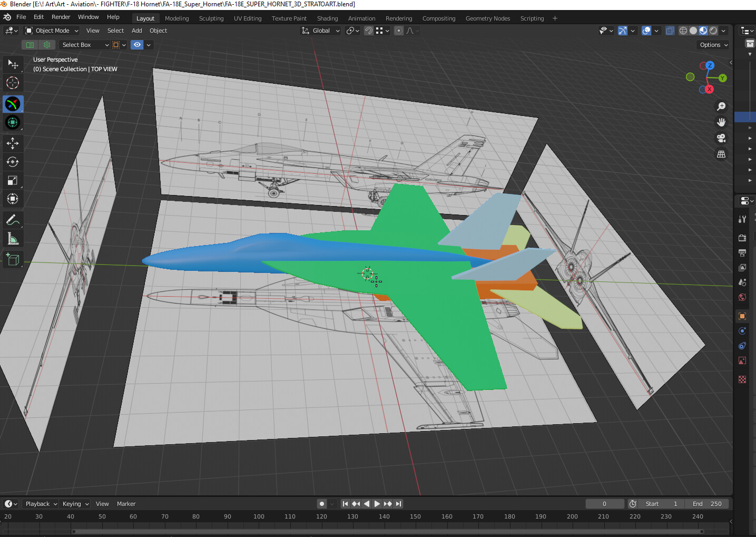Select the Measure ruler tool
This screenshot has width=756, height=537.
13,239
